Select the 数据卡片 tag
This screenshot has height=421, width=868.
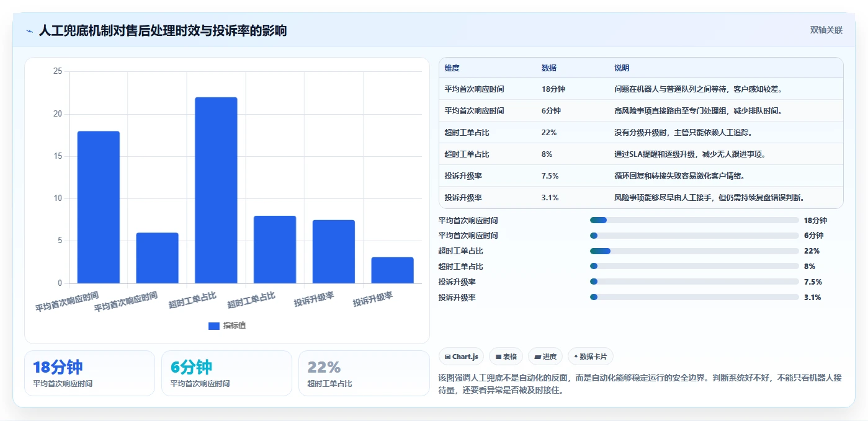[x=591, y=357]
